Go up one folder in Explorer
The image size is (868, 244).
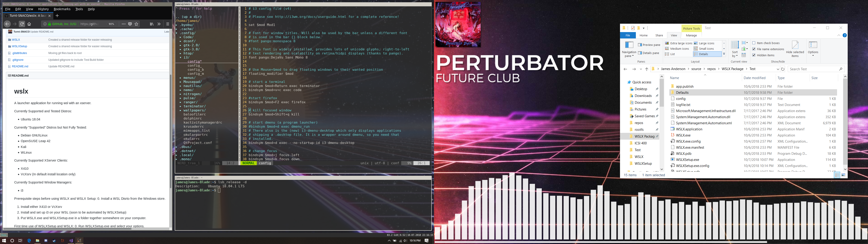(x=646, y=69)
